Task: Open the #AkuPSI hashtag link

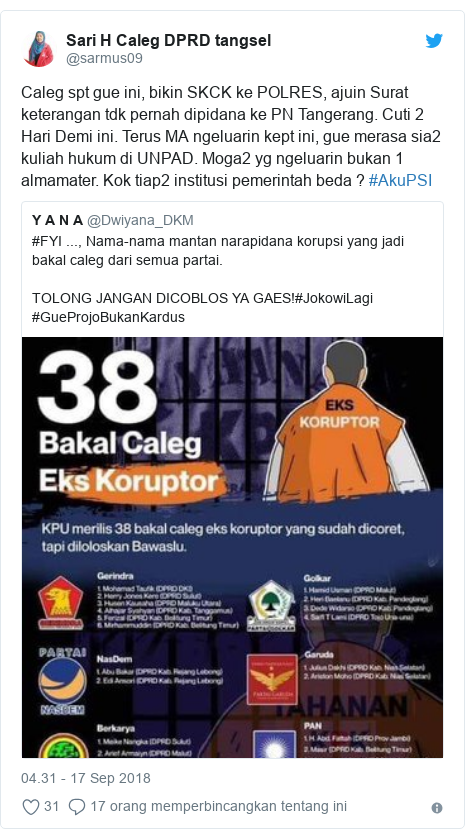Action: pos(400,180)
